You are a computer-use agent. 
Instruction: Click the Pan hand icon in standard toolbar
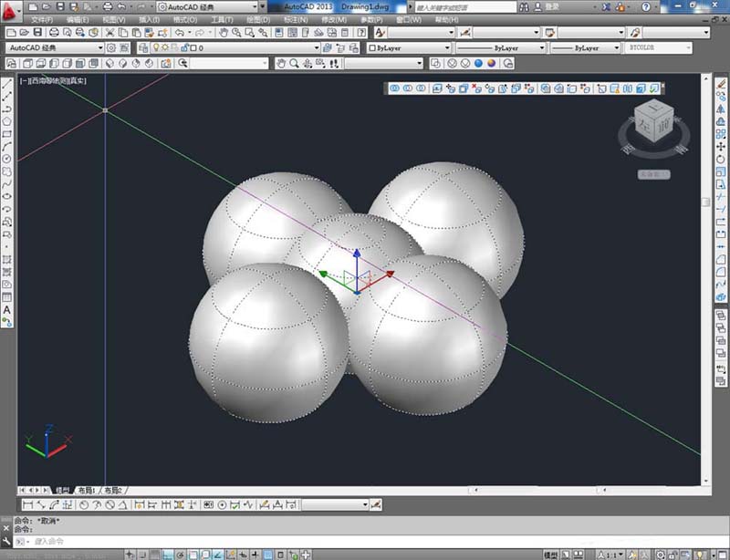224,32
